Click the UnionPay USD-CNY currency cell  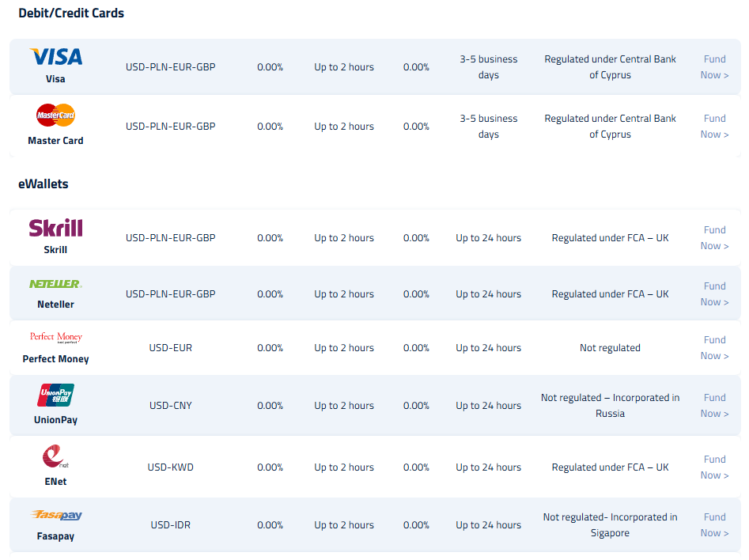(x=171, y=406)
